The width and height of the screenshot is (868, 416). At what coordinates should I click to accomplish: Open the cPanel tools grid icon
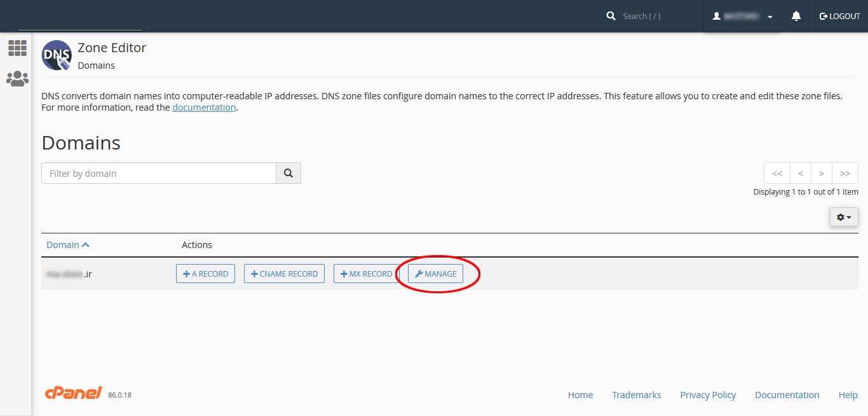pos(17,48)
